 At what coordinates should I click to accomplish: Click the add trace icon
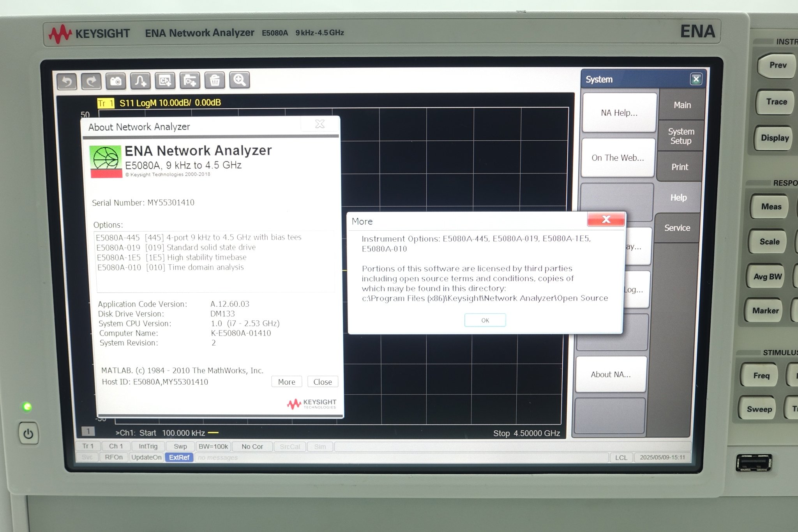(140, 81)
